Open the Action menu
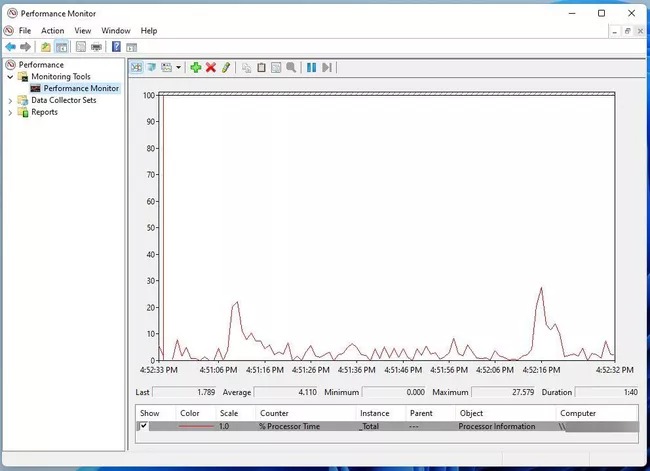Screen dimensions: 650x471 pos(52,31)
